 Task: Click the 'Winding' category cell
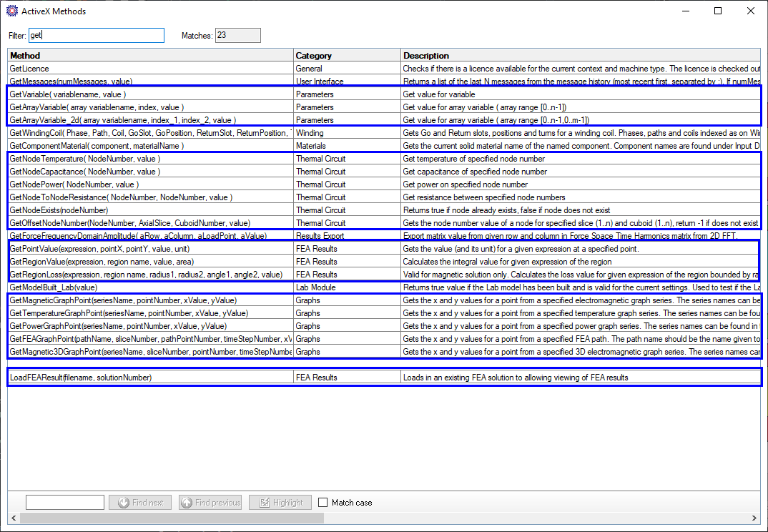pos(348,133)
